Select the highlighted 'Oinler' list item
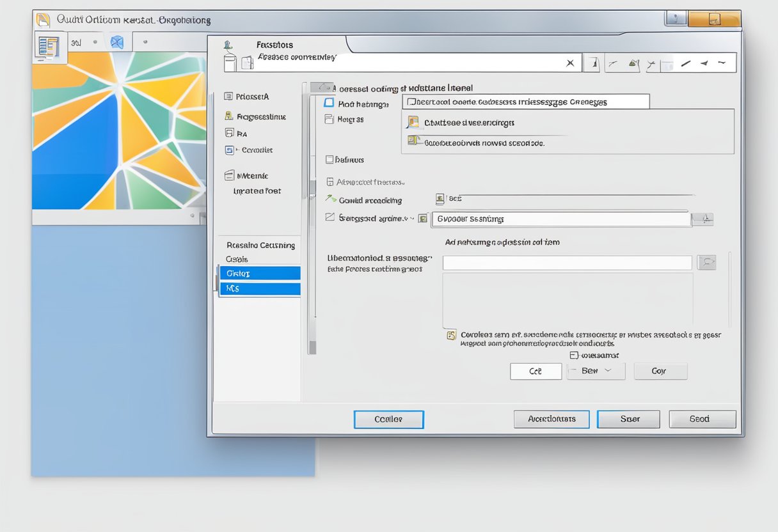Viewport: 778px width, 532px height. tap(259, 273)
